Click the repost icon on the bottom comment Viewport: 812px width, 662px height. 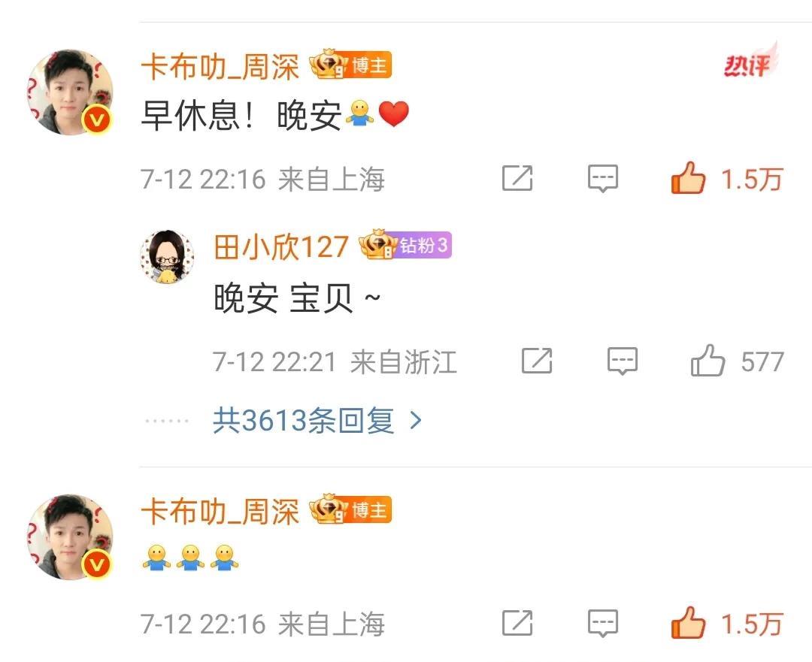tap(517, 623)
